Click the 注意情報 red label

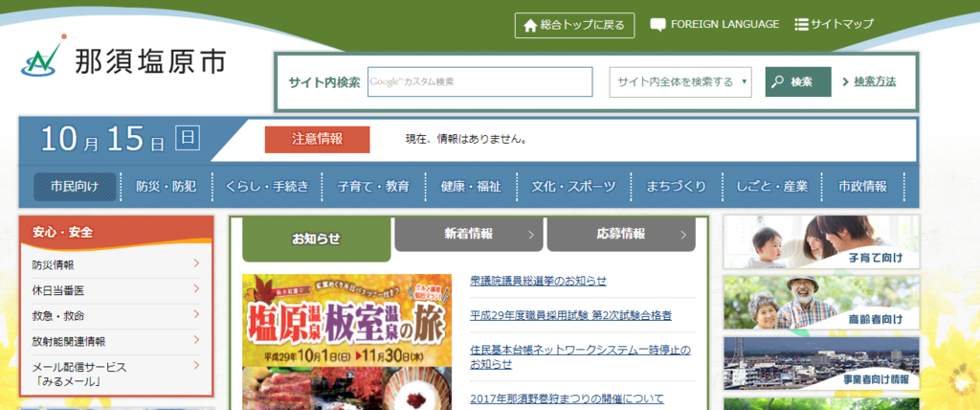pos(317,140)
